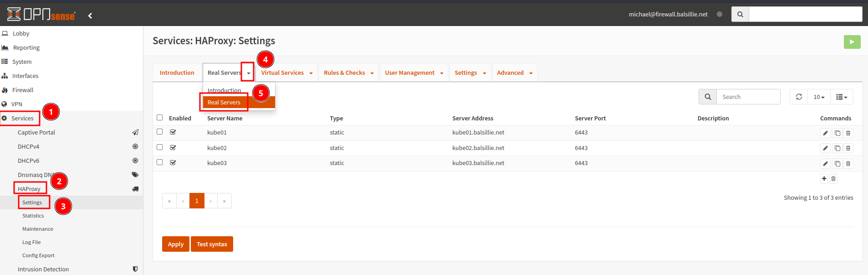
Task: Toggle enabled state of kube01
Action: (x=173, y=132)
